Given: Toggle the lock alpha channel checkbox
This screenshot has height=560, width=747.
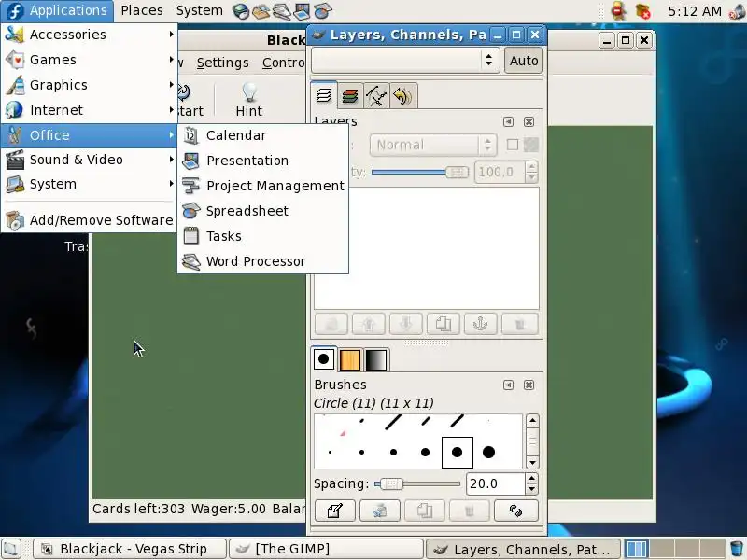Looking at the screenshot, I should tap(512, 145).
